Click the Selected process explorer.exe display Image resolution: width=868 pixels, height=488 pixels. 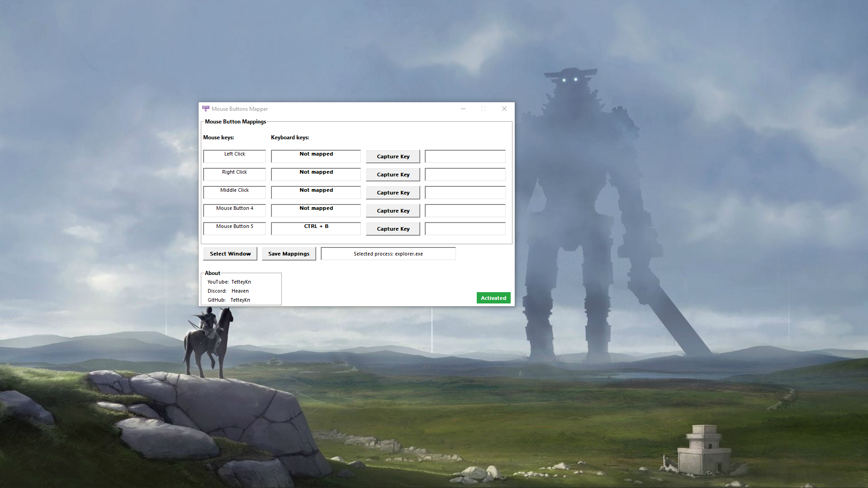point(388,253)
